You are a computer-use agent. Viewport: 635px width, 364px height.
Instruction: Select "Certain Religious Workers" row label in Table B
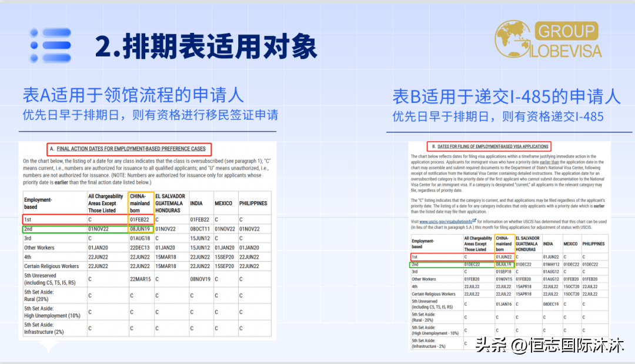[x=434, y=294]
